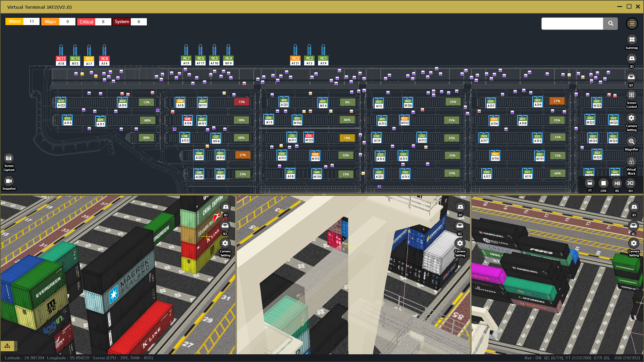
Task: Take a Snapshot with camera icon
Action: click(9, 181)
